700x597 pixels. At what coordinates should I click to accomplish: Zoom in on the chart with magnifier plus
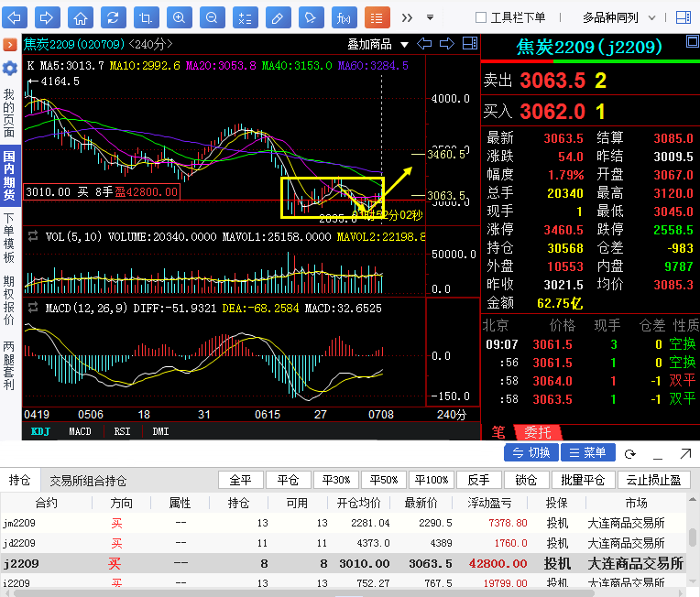coord(179,17)
